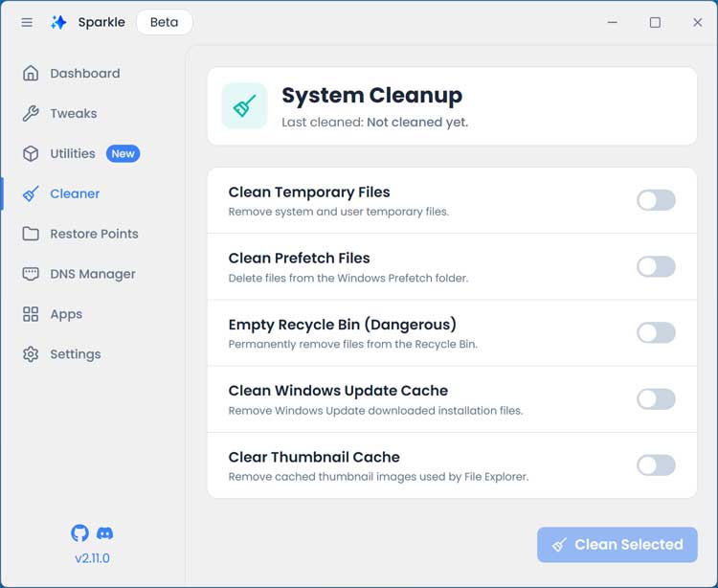The image size is (718, 588).
Task: Close the Sparkle window
Action: pos(697,22)
